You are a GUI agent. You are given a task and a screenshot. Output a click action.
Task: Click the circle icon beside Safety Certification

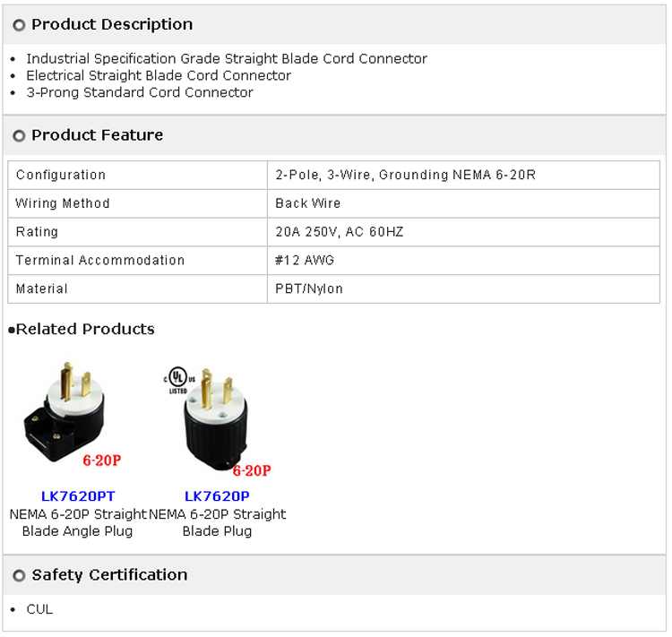click(x=19, y=576)
